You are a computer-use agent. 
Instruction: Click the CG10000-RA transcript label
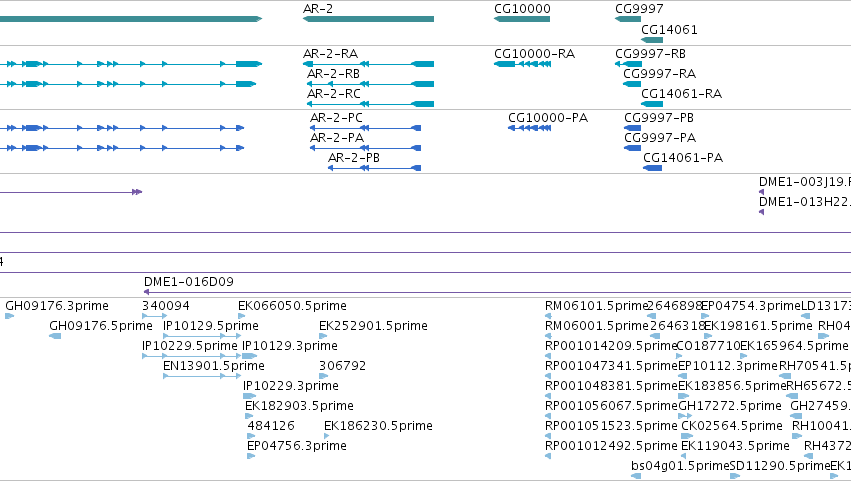[535, 54]
